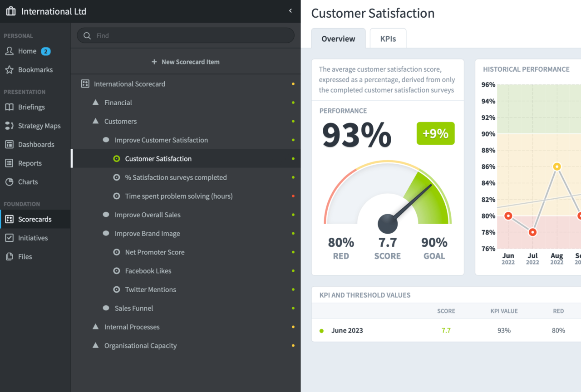Click the green +9% performance badge

pos(435,133)
